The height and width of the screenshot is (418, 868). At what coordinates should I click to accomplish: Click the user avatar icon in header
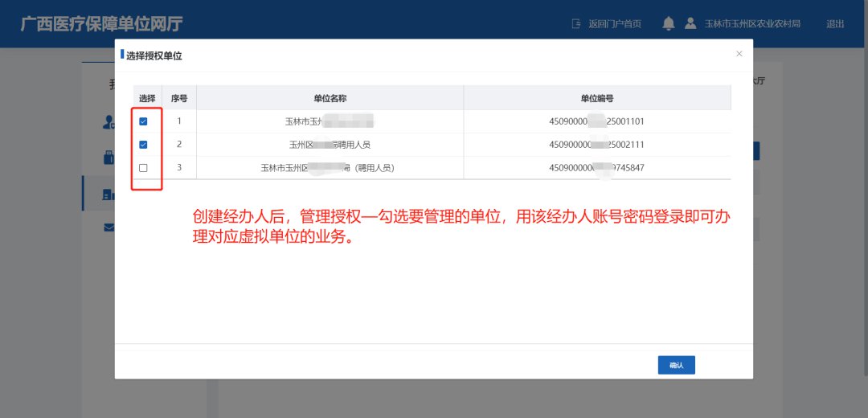pos(690,24)
